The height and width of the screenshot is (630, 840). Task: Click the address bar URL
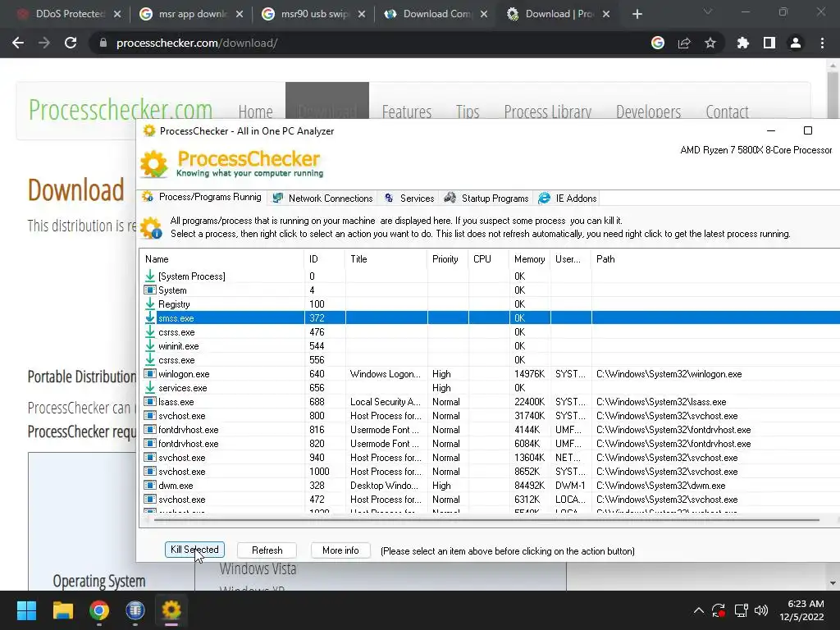click(197, 43)
